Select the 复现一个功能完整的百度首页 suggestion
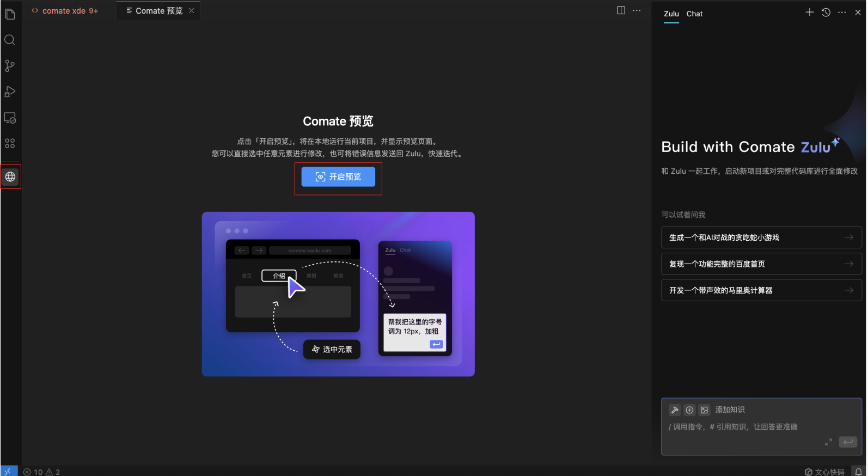868x476 pixels. [x=761, y=264]
